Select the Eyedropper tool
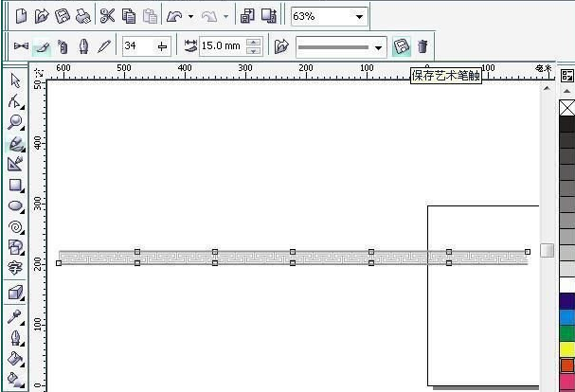The image size is (575, 392). point(15,317)
